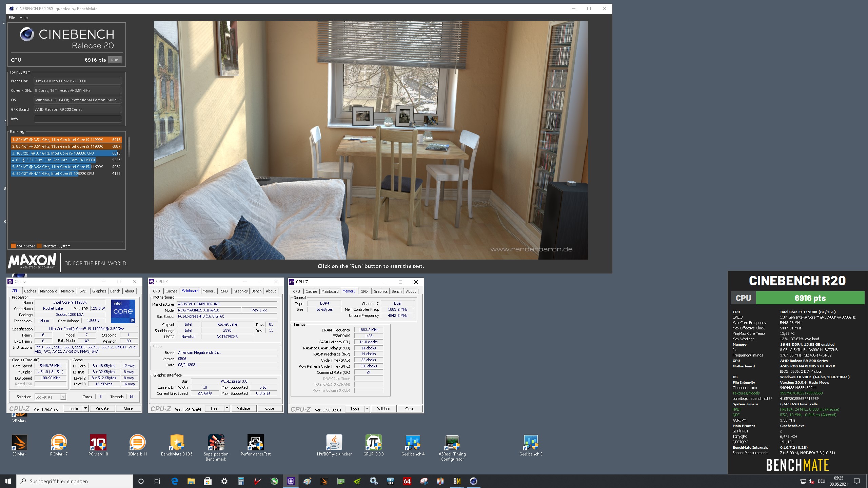This screenshot has width=868, height=488.
Task: Switch to CPU tab in the Memory CPU-Z window
Action: click(x=297, y=291)
